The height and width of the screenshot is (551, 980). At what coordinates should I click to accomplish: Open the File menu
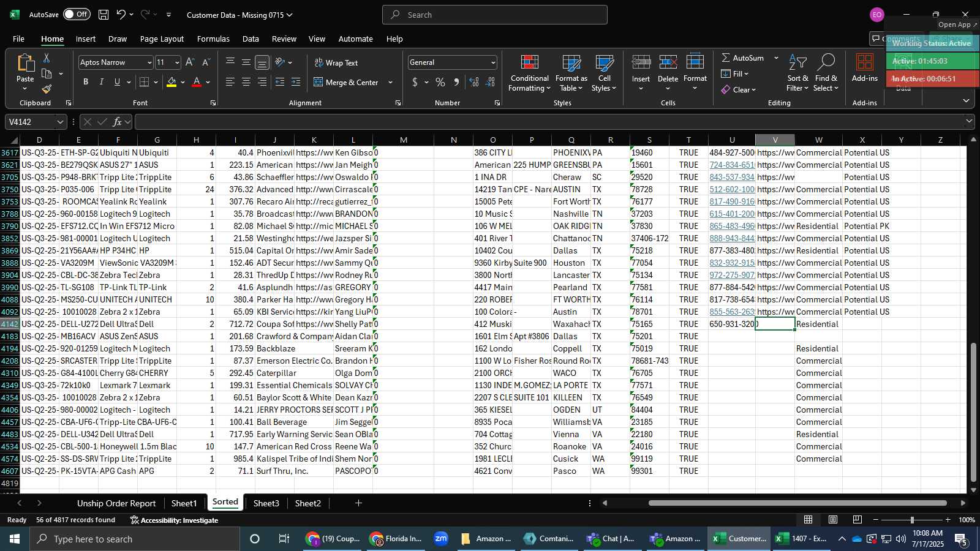coord(19,39)
